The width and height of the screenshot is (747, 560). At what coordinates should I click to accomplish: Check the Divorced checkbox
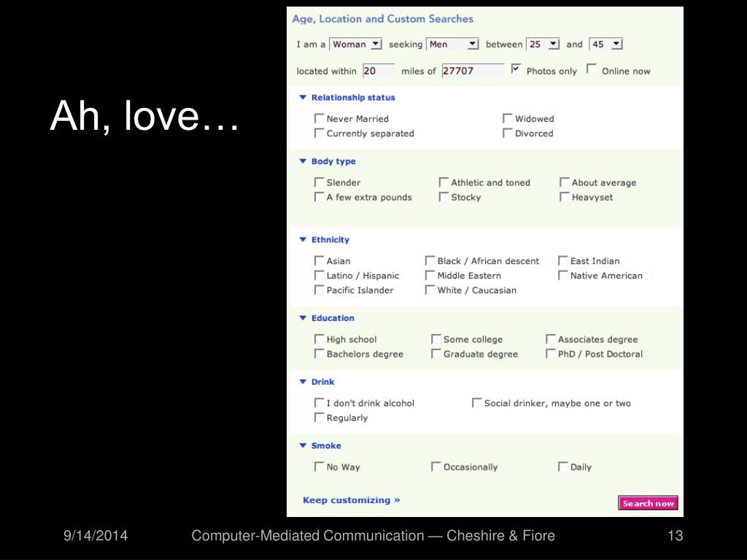point(508,133)
